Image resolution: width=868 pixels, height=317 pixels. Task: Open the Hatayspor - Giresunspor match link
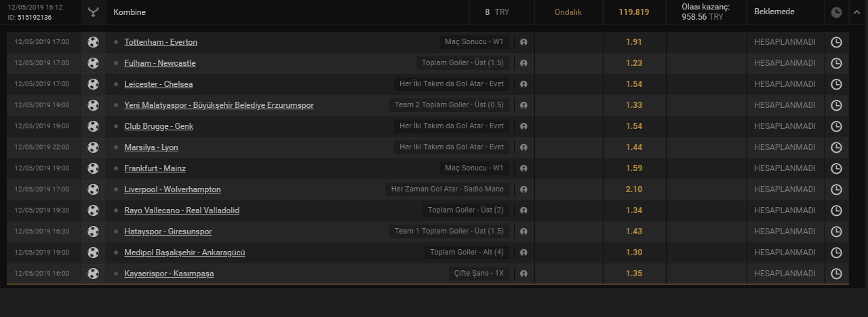pos(168,231)
